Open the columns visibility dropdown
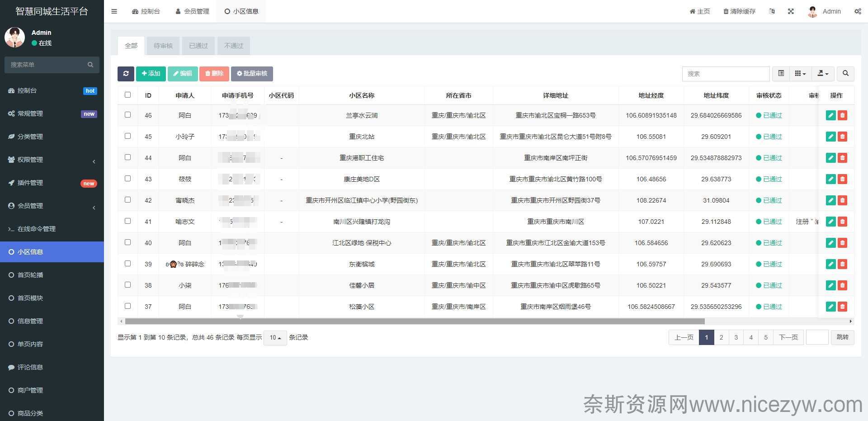This screenshot has height=421, width=868. tap(800, 74)
